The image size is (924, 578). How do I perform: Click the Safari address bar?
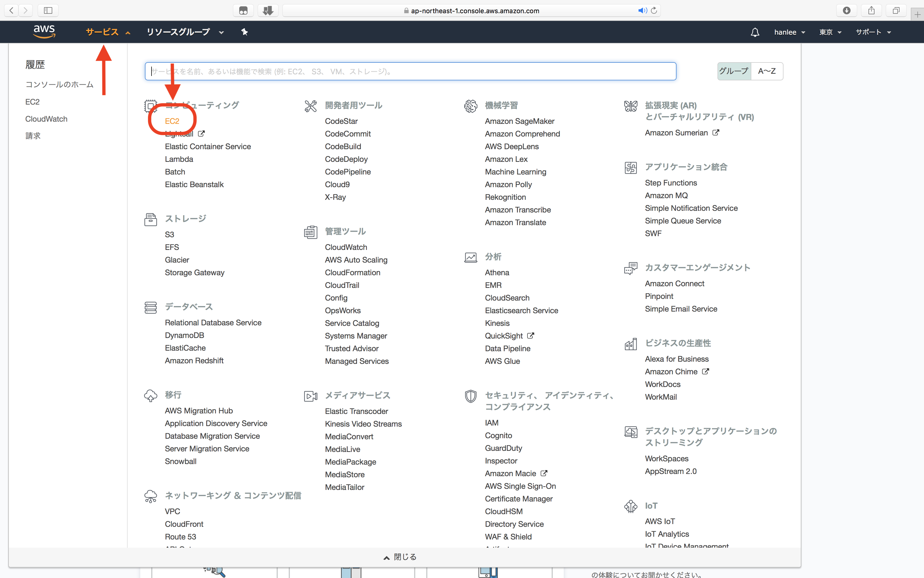pyautogui.click(x=471, y=10)
